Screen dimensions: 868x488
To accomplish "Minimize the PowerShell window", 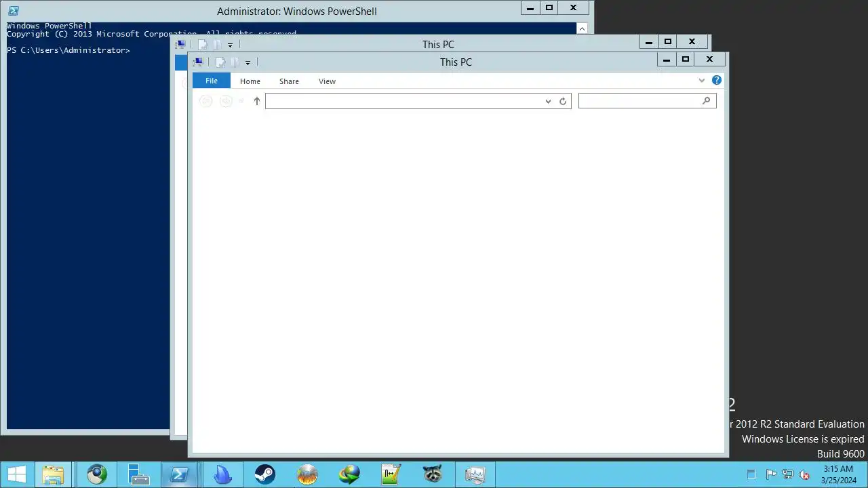I will point(530,8).
